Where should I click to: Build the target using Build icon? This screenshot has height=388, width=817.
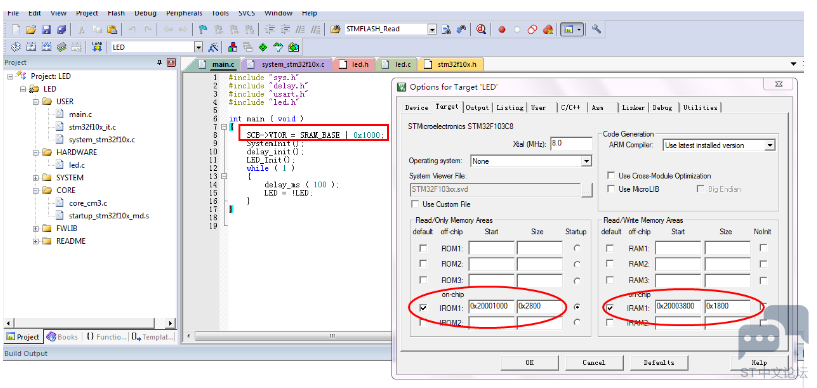point(31,47)
